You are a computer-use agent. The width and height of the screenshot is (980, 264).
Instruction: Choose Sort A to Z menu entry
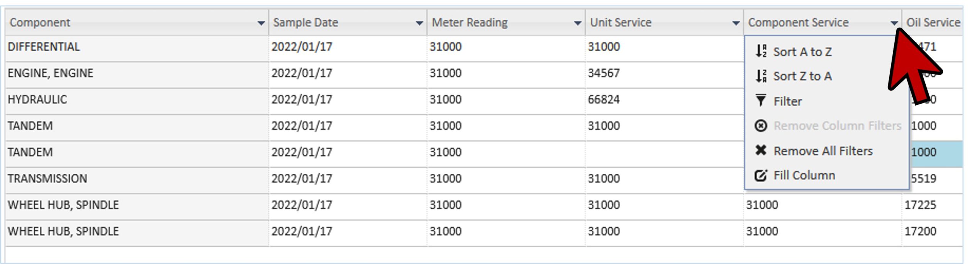[802, 52]
